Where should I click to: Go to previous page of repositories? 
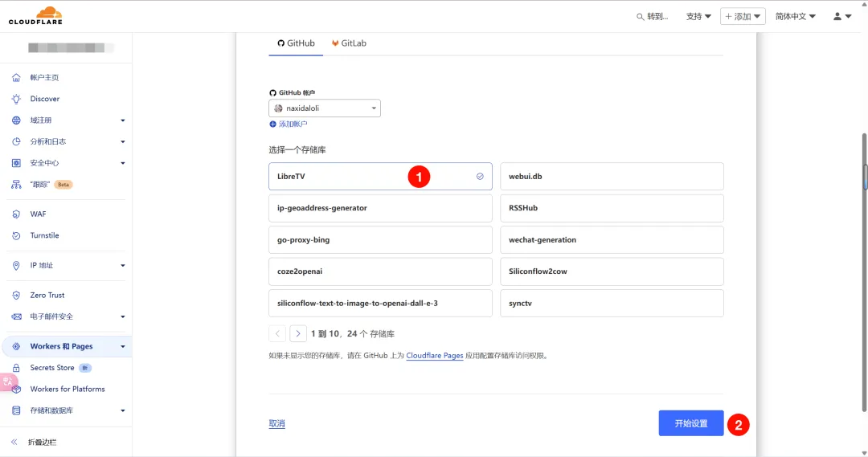277,333
